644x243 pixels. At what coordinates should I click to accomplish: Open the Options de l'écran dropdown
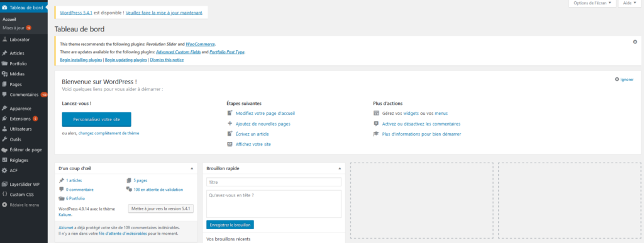(592, 3)
